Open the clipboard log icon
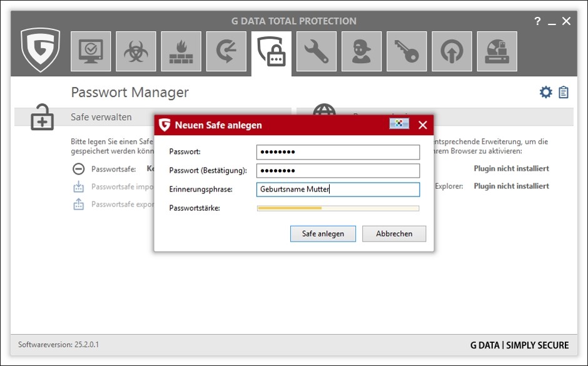The image size is (588, 366). pos(563,92)
